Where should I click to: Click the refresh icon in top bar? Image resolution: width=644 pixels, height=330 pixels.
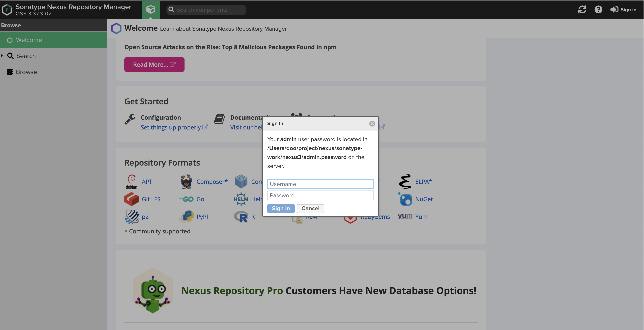pos(582,9)
